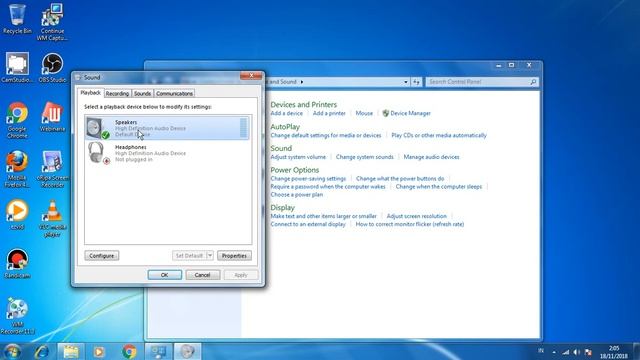Click Choose a power plan link
Viewport: 640px width, 360px height.
297,195
